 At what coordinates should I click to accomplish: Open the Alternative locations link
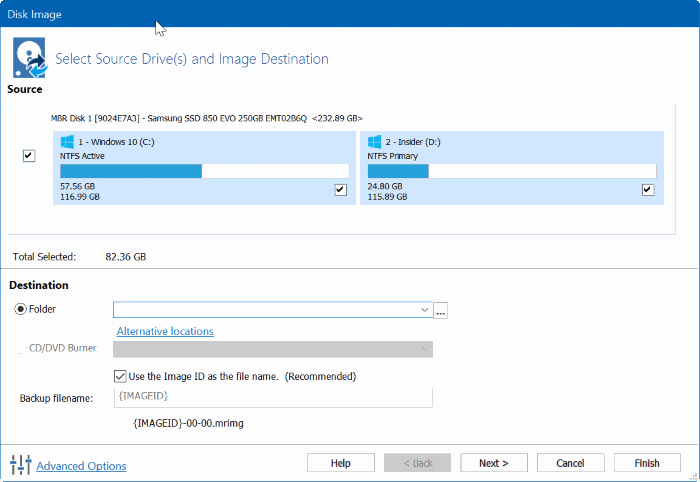[x=165, y=331]
